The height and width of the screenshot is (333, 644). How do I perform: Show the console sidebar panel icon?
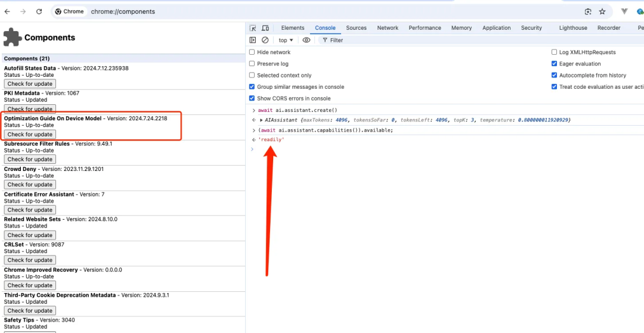pos(253,40)
